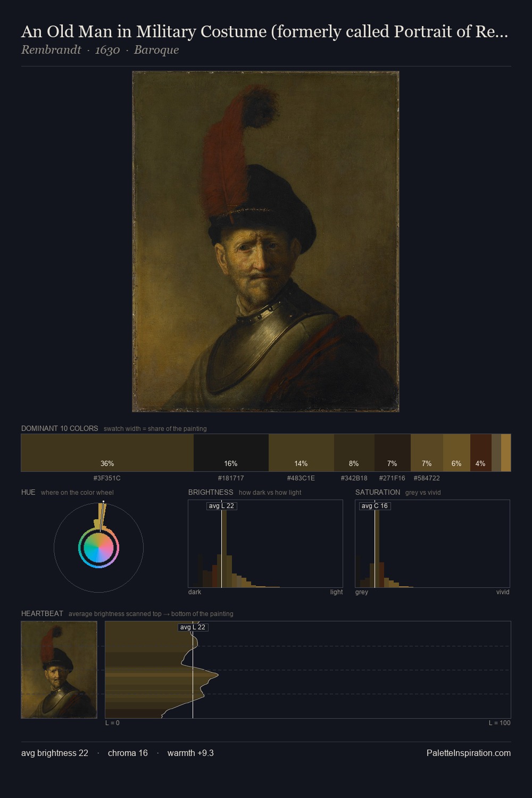The height and width of the screenshot is (798, 532).
Task: Click the 'L = 100' axis label
Action: point(500,723)
